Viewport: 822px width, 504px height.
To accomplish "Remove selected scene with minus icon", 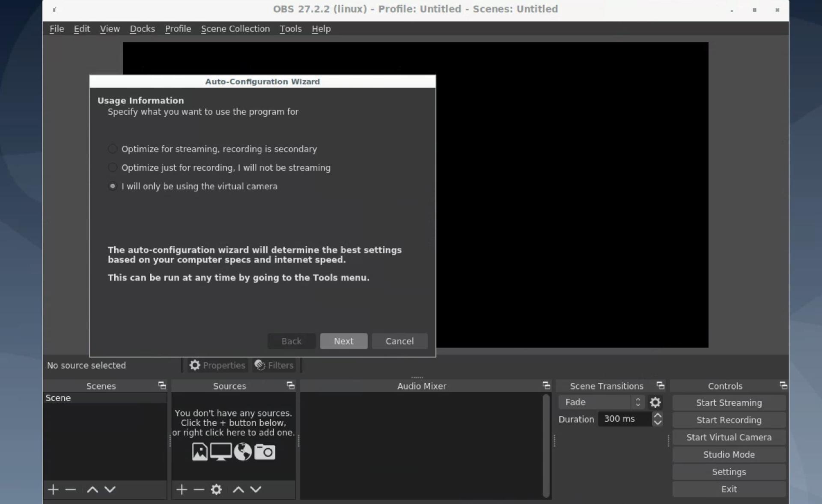I will (71, 489).
